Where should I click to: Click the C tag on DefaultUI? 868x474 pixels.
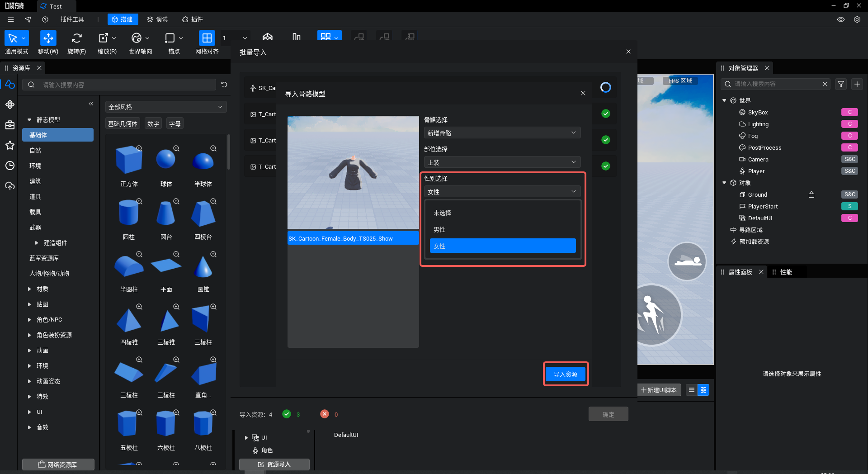[x=850, y=218]
